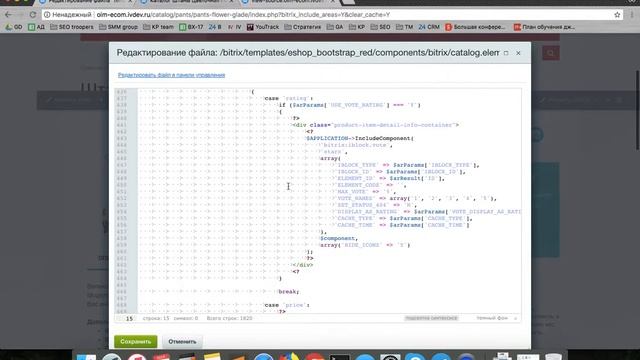This screenshot has width=640, height=360.
Task: Open the site info icon beside 'Ненадежный'
Action: 47,15
